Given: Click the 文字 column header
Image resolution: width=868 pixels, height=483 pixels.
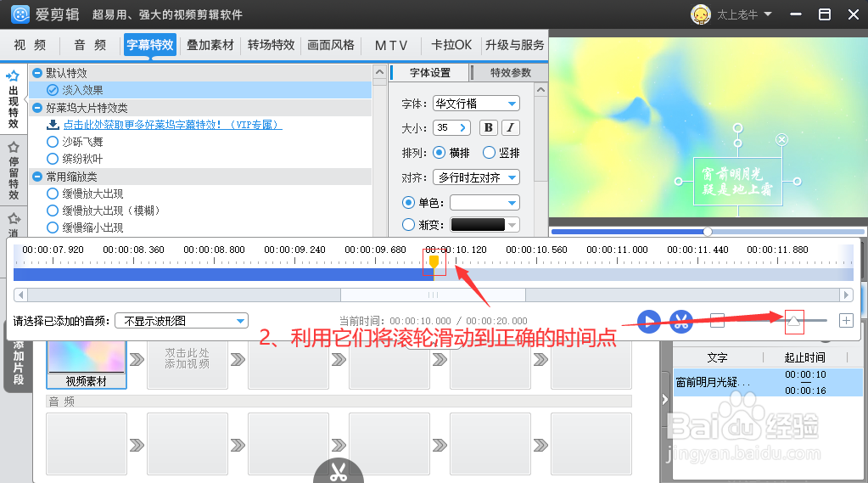Looking at the screenshot, I should pos(718,357).
